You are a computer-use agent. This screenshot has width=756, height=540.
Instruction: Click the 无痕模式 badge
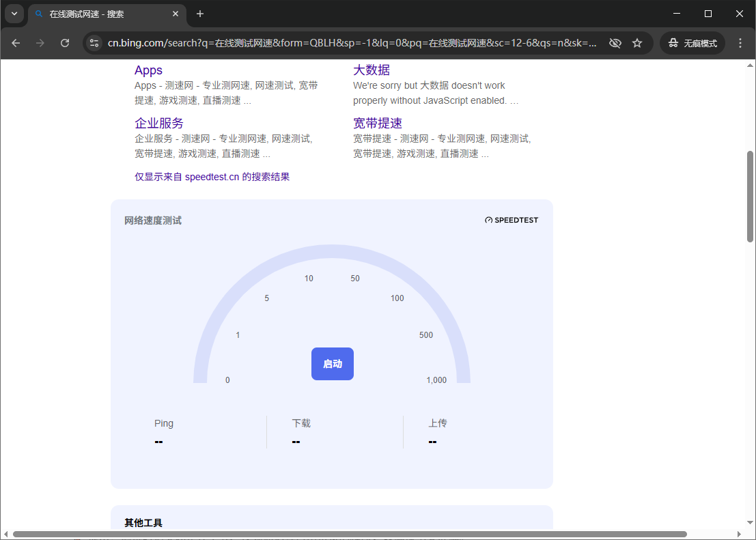coord(692,42)
